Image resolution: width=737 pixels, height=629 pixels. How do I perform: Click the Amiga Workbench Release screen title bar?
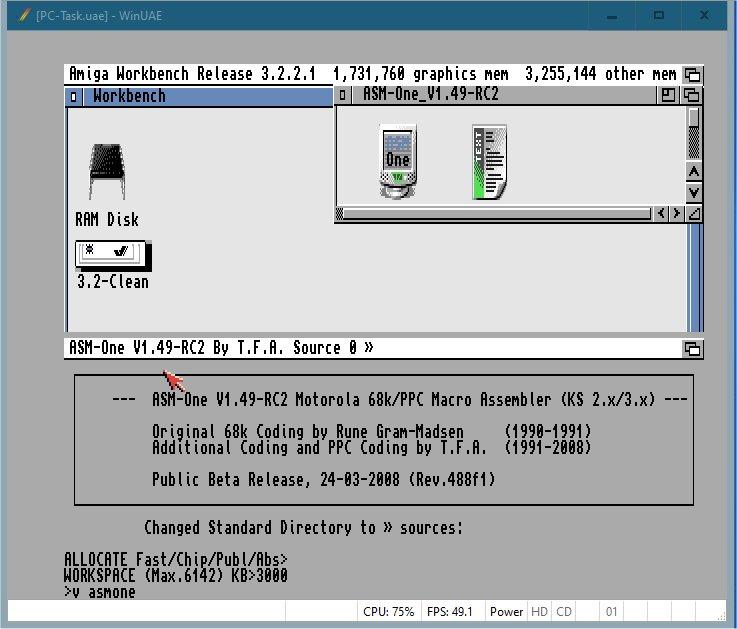[373, 74]
